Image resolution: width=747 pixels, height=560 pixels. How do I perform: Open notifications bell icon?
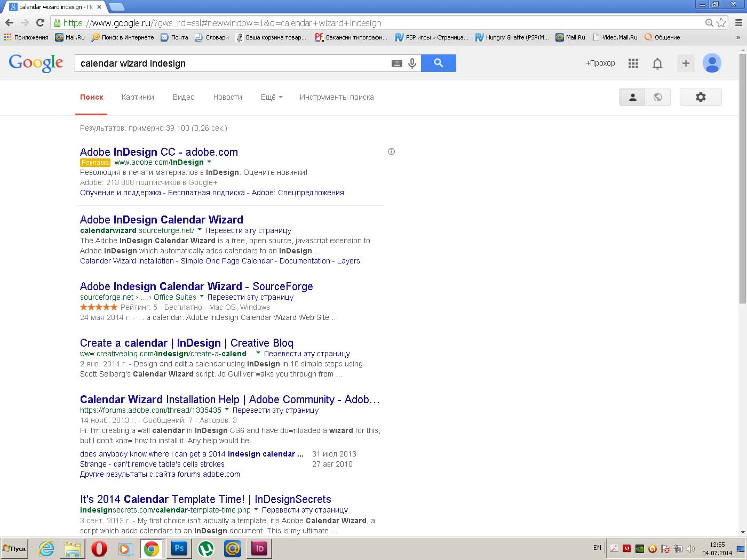point(657,63)
